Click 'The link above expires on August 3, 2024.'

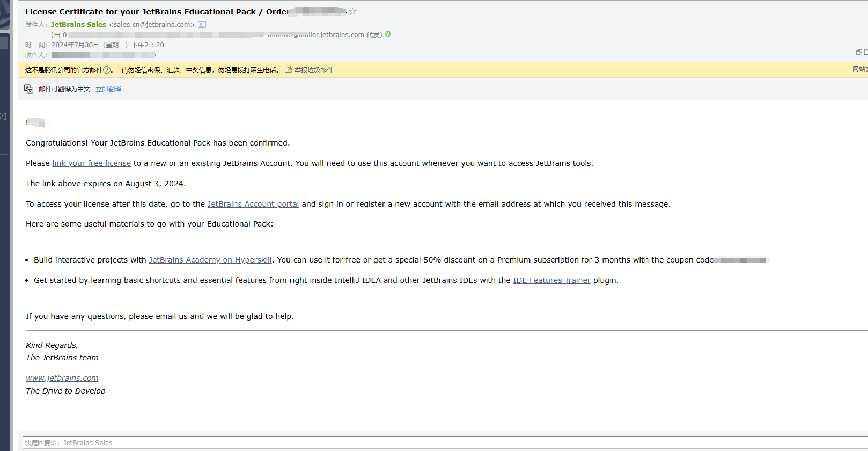(x=106, y=184)
